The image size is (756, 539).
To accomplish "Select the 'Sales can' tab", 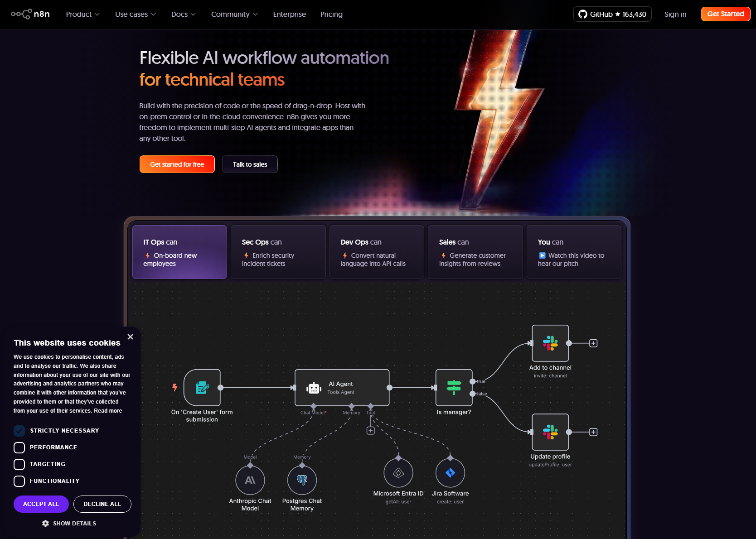I will 475,252.
